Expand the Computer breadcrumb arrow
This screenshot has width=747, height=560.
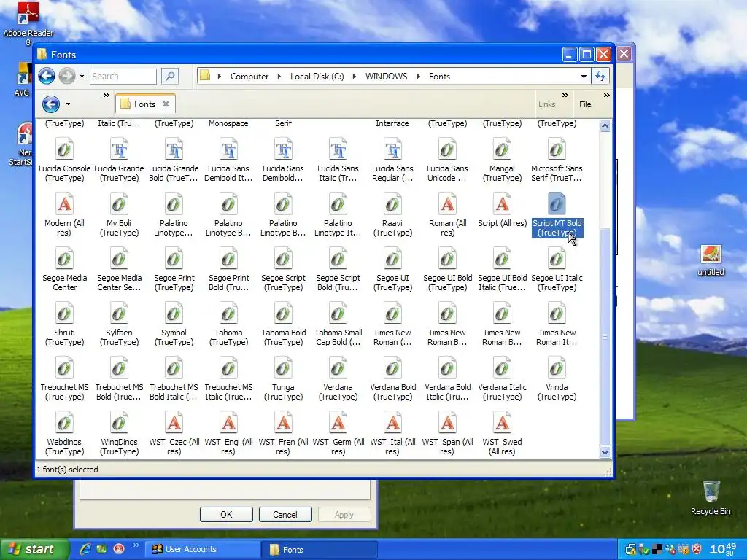pos(279,76)
